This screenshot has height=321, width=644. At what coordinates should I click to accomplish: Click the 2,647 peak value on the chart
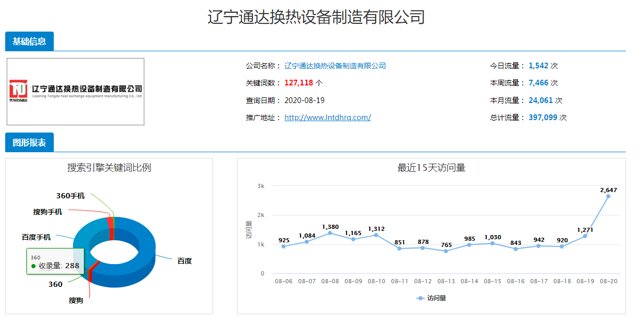[x=608, y=190]
